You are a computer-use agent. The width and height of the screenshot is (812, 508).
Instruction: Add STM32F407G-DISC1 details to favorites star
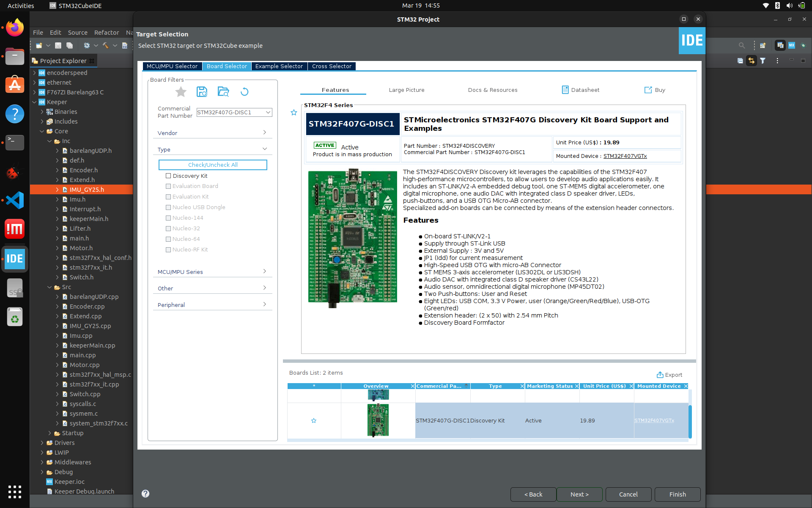(294, 113)
